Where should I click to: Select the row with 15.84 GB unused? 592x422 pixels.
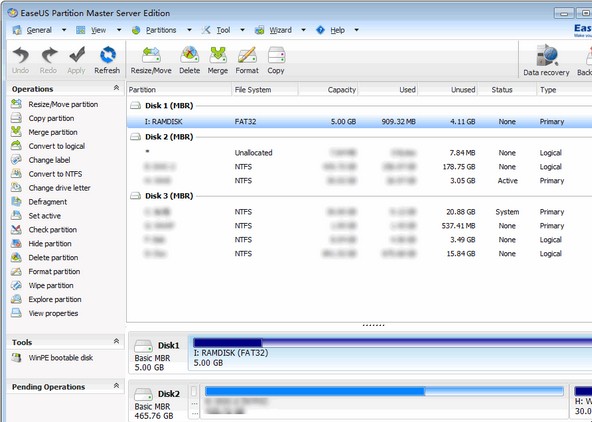click(x=359, y=254)
